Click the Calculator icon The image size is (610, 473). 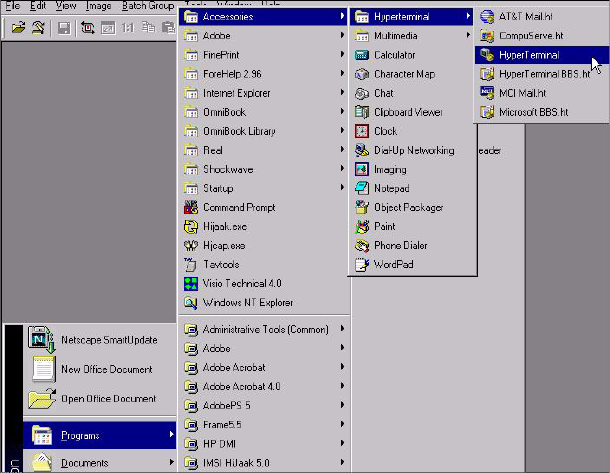tap(362, 55)
